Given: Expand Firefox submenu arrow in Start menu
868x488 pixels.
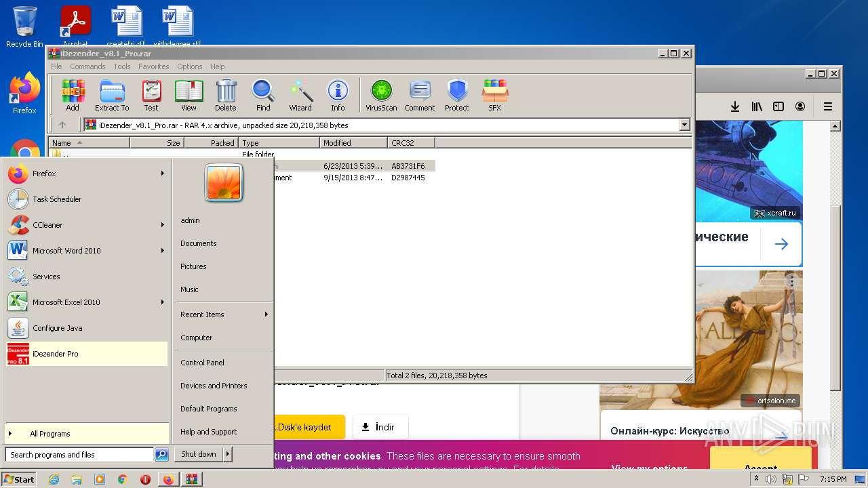Looking at the screenshot, I should 163,174.
